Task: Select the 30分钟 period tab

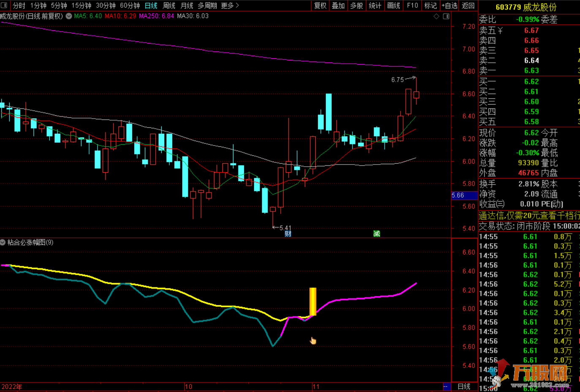Action: pos(106,5)
